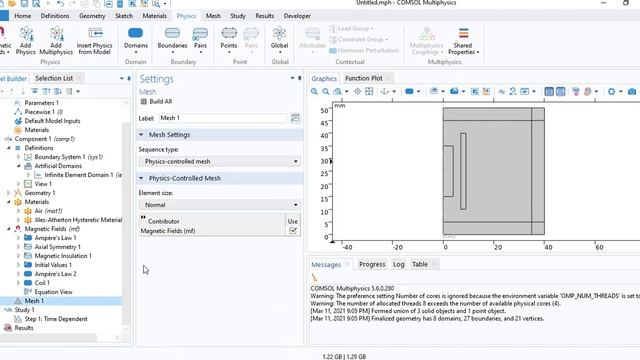Open the Global physics menu
Viewport: 640px width, 360px height.
(x=280, y=40)
